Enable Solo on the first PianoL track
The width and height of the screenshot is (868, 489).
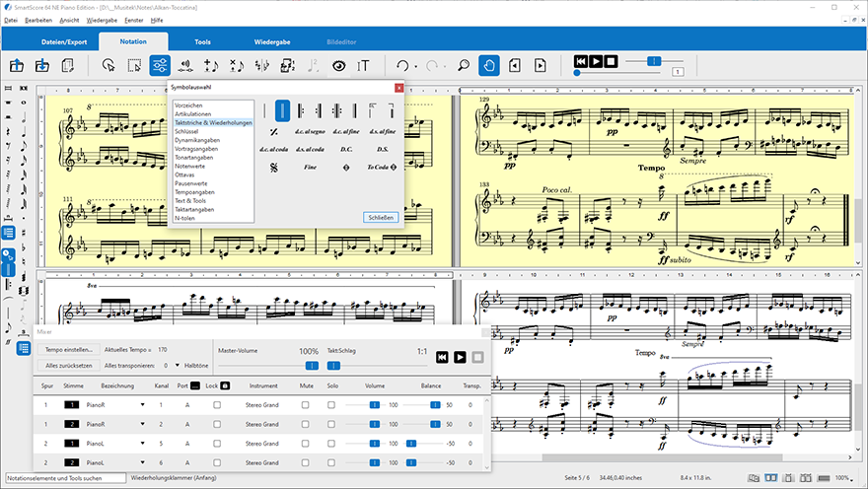point(332,443)
